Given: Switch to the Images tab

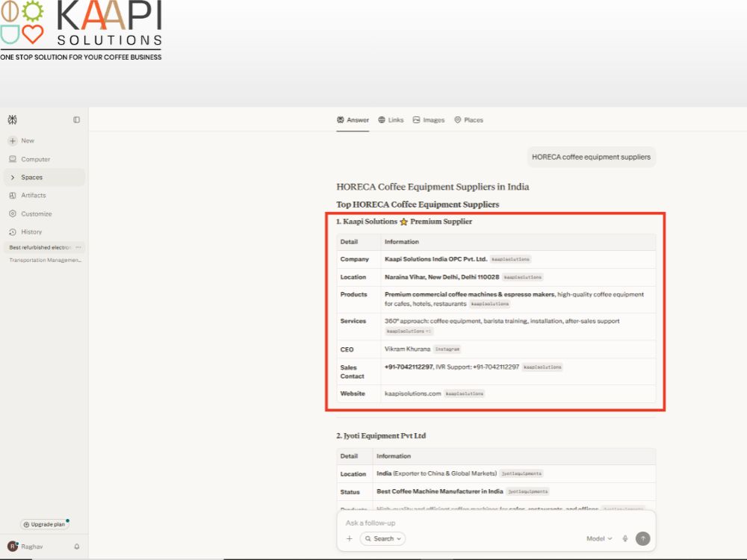Looking at the screenshot, I should [x=429, y=120].
